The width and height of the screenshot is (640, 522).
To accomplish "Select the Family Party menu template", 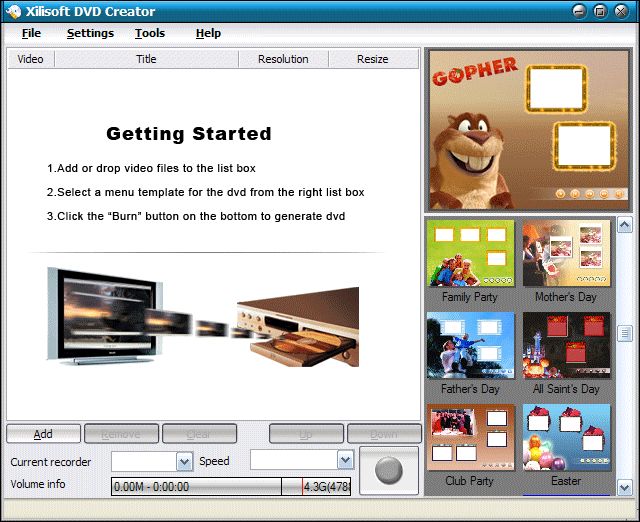I will point(470,254).
